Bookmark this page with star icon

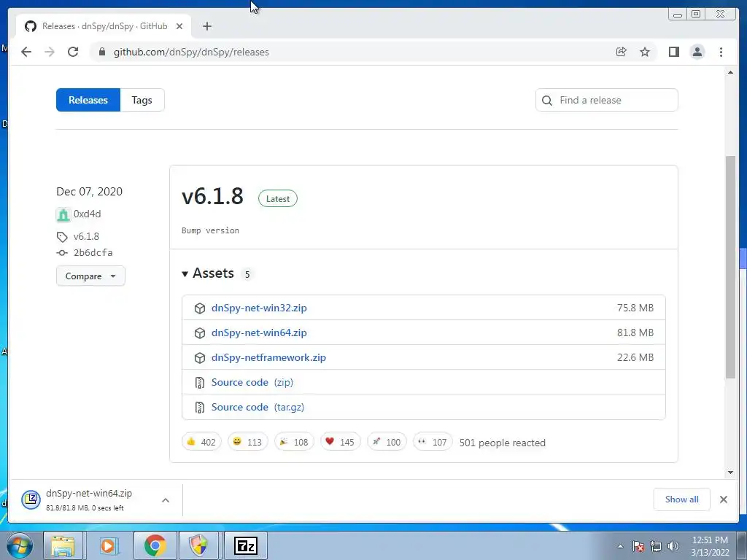click(645, 52)
